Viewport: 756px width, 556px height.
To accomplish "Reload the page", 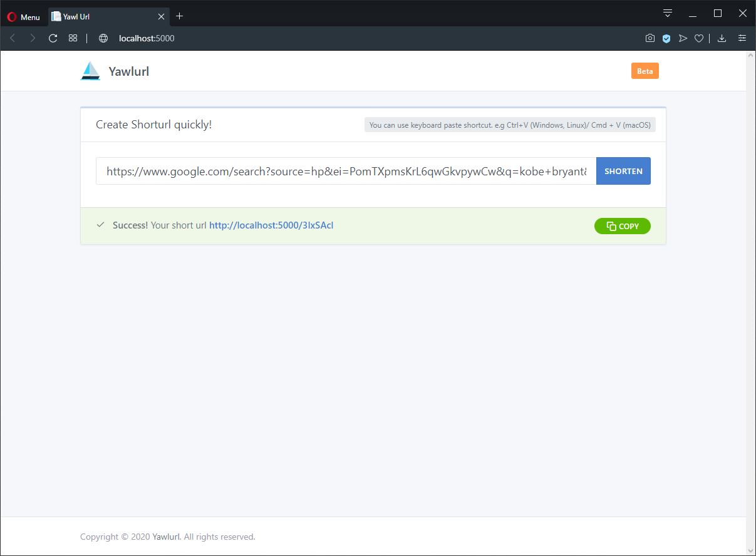I will click(53, 38).
